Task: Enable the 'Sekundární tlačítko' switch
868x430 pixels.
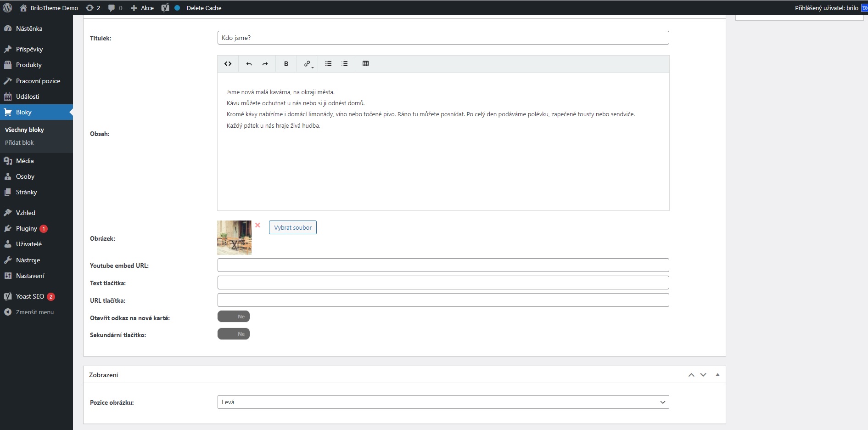Action: [x=234, y=334]
